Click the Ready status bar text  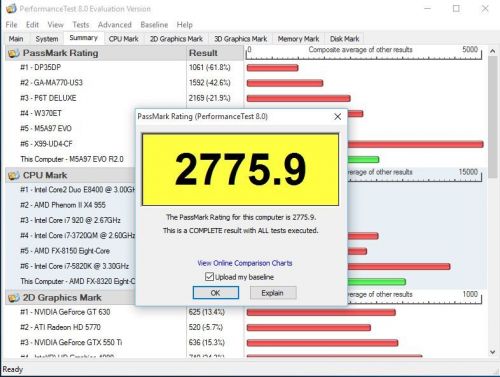(x=13, y=369)
